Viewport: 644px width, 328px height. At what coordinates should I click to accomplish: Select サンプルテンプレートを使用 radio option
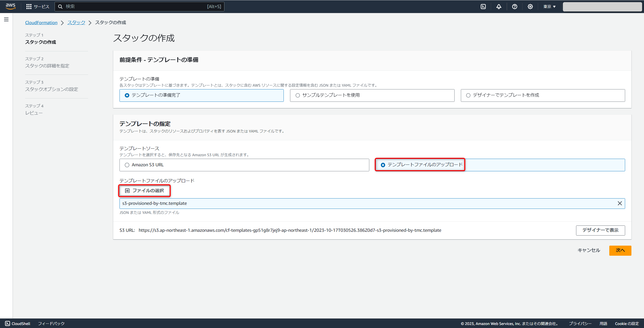click(298, 95)
